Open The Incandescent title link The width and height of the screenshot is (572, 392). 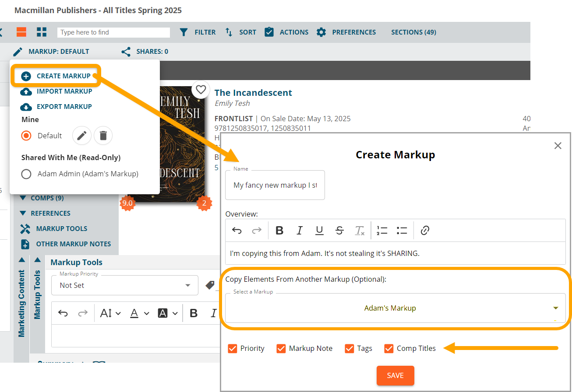point(253,93)
